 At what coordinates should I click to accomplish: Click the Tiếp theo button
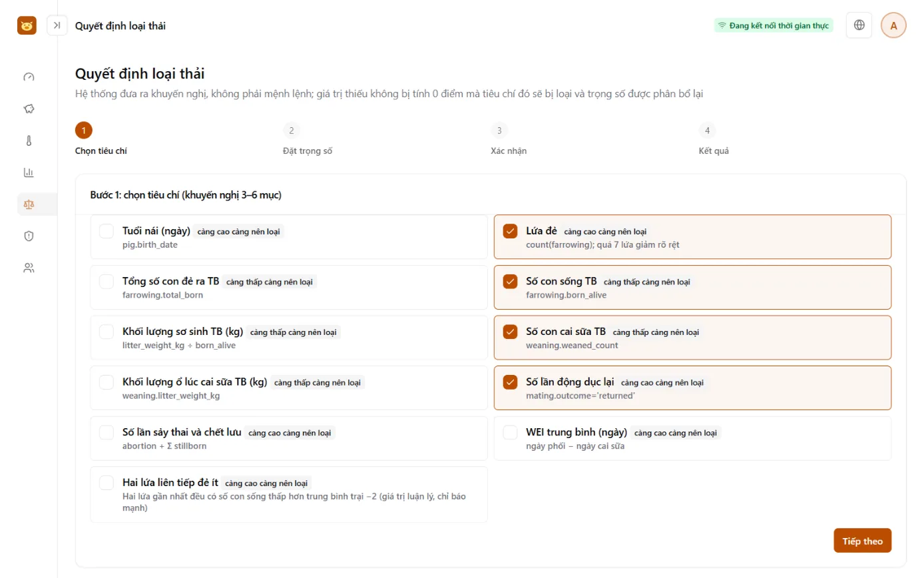pyautogui.click(x=862, y=541)
